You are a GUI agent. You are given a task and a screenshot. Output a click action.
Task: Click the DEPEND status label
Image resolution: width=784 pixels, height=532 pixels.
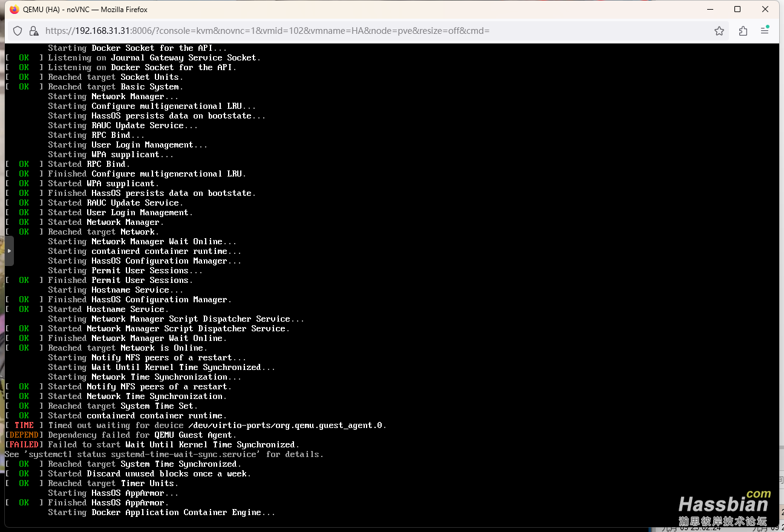pyautogui.click(x=24, y=435)
